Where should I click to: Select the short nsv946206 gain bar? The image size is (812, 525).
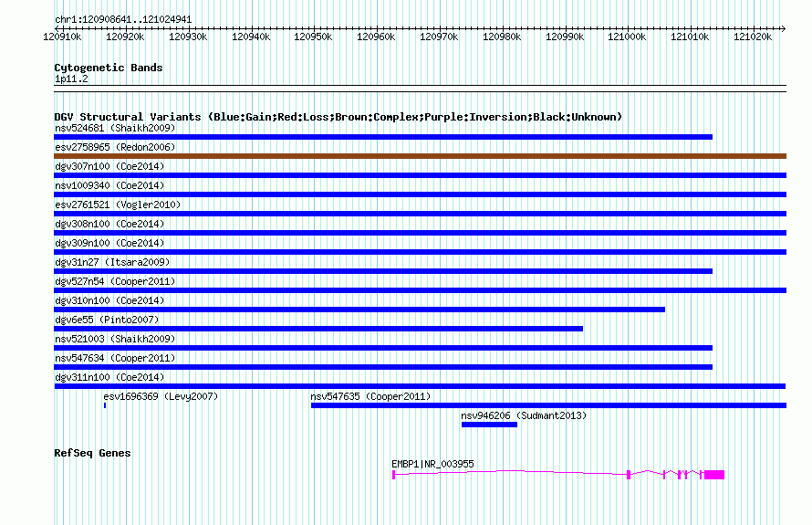(x=489, y=425)
